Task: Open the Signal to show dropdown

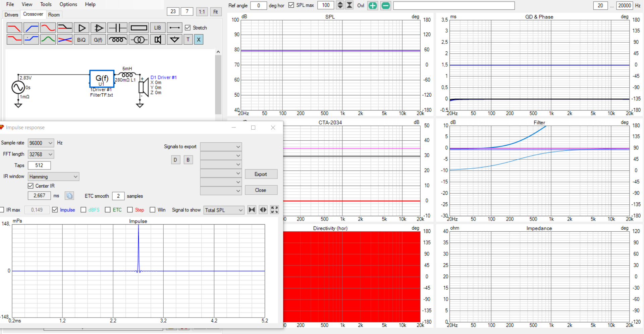Action: click(x=224, y=210)
